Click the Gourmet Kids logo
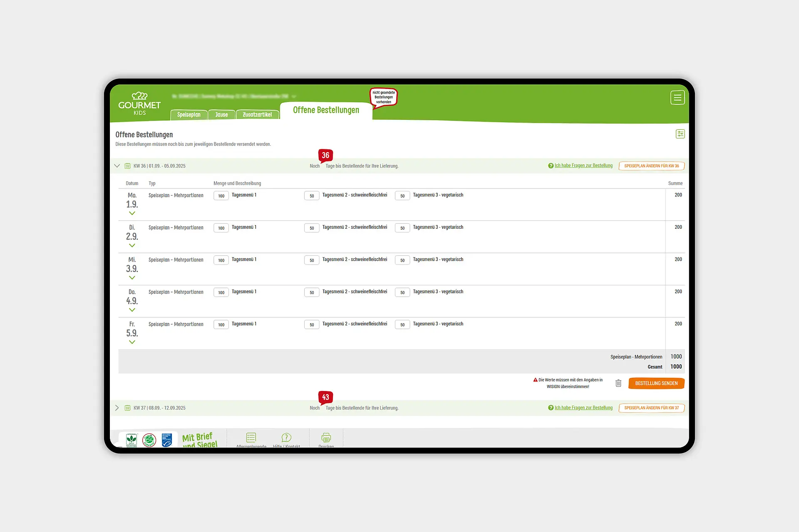 pyautogui.click(x=139, y=104)
